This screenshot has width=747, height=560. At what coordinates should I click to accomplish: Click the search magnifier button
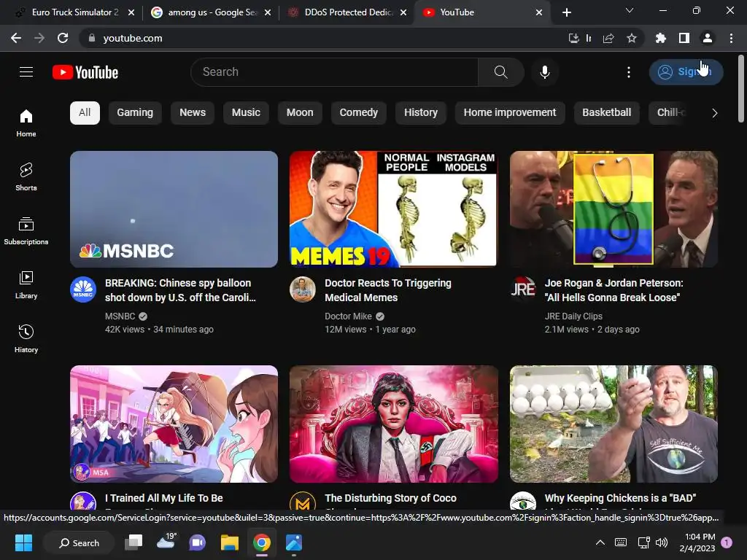pos(500,72)
